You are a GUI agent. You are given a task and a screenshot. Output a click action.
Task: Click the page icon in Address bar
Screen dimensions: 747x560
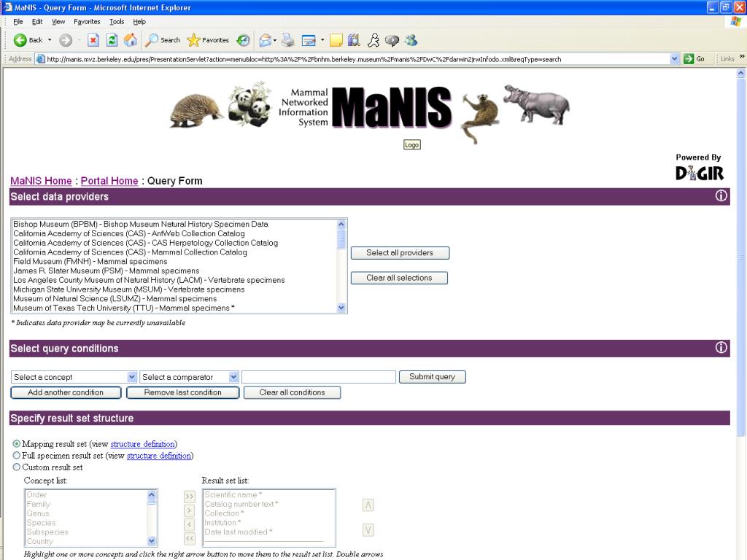click(x=41, y=59)
